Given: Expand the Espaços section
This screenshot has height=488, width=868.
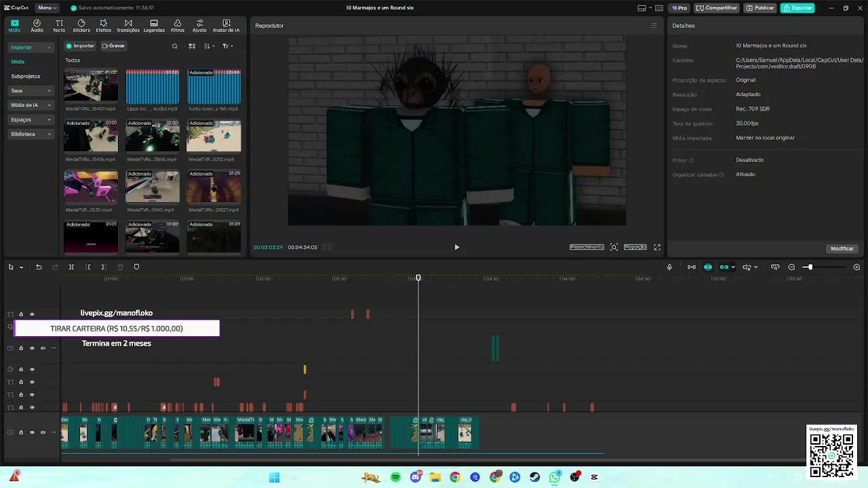Looking at the screenshot, I should 31,120.
